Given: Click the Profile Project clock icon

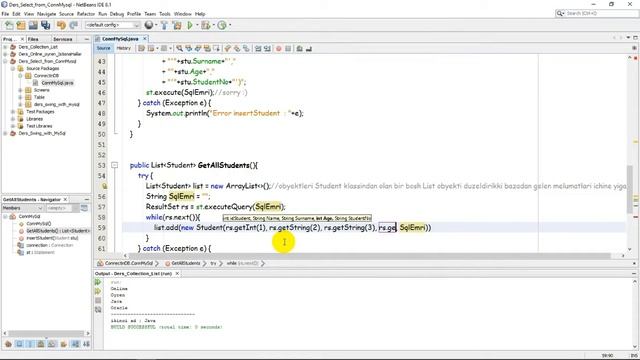Looking at the screenshot, I should (x=222, y=25).
